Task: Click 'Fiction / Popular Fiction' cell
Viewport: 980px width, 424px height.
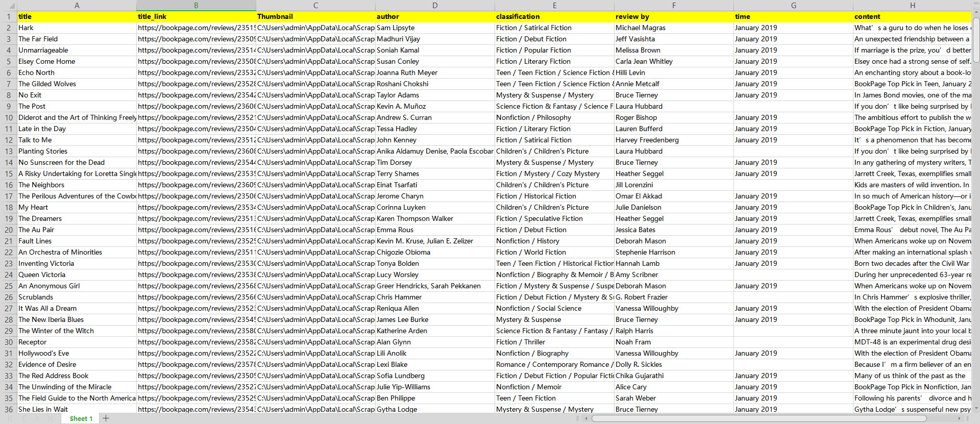Action: click(x=555, y=50)
